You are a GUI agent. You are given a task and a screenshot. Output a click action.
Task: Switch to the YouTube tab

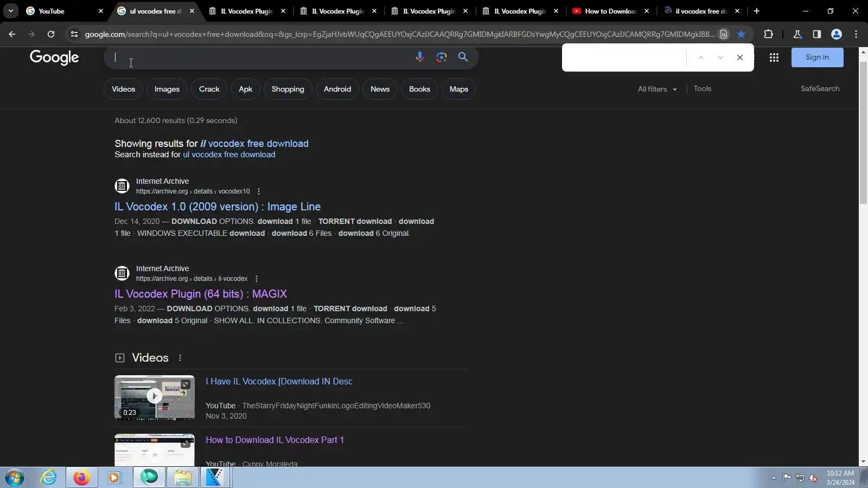(64, 11)
